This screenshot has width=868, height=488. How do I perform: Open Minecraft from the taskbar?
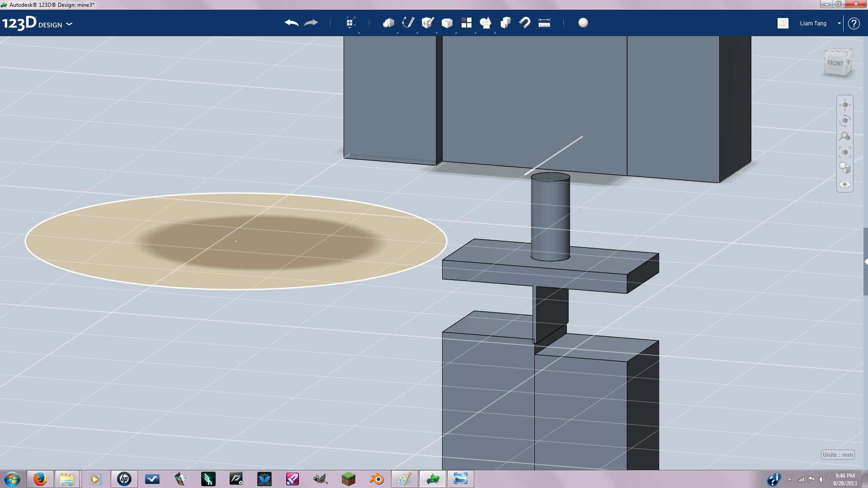pos(349,479)
